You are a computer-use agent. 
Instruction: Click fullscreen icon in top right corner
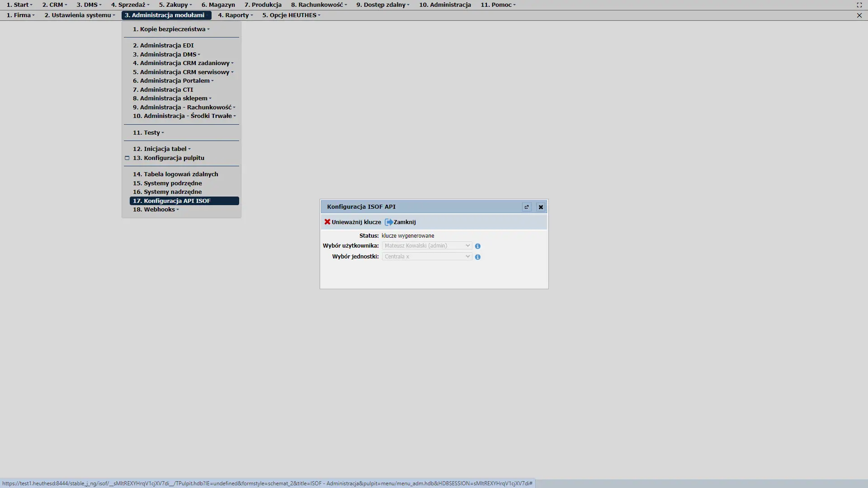(x=859, y=5)
